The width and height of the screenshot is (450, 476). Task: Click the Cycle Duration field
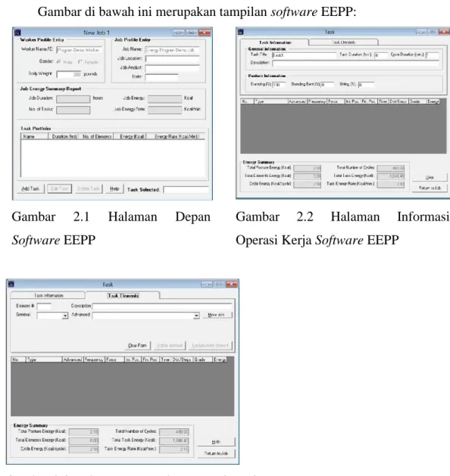coord(432,55)
